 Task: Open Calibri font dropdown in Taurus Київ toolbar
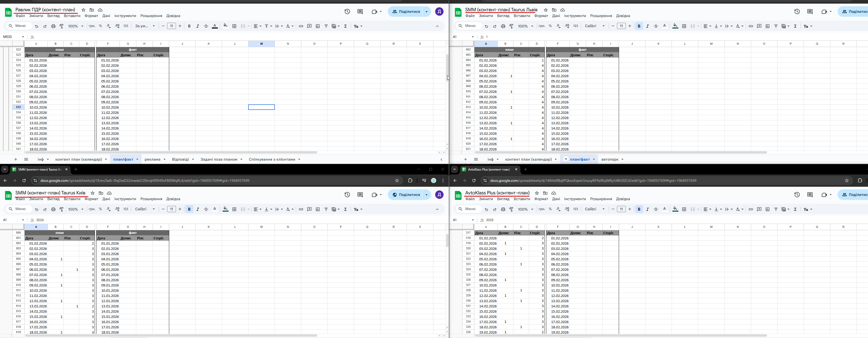(x=145, y=209)
